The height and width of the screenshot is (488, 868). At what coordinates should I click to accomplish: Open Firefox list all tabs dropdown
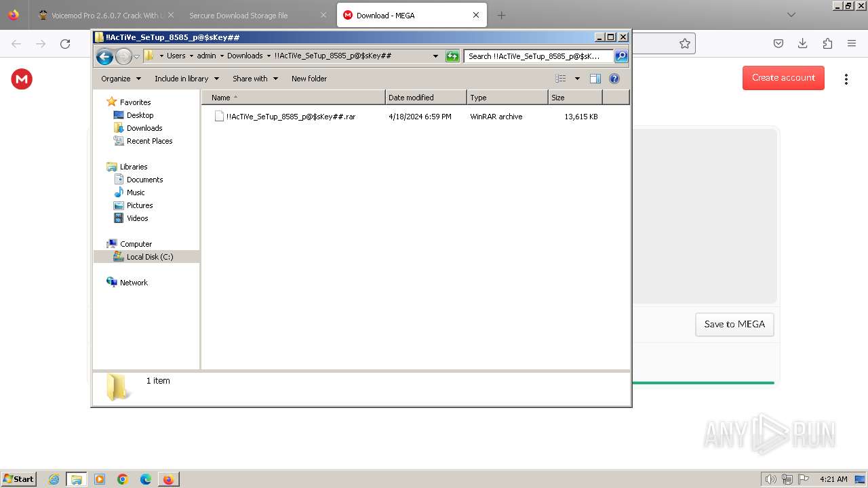tap(791, 15)
